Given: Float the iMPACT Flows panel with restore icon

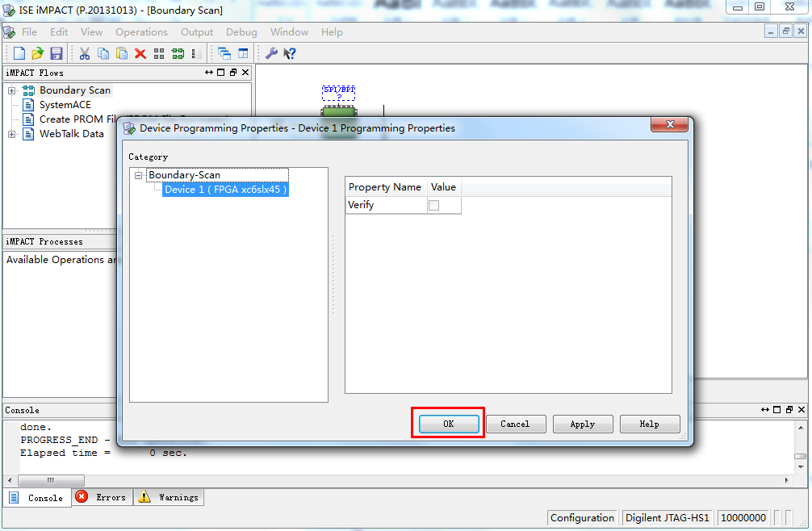Looking at the screenshot, I should (x=233, y=73).
